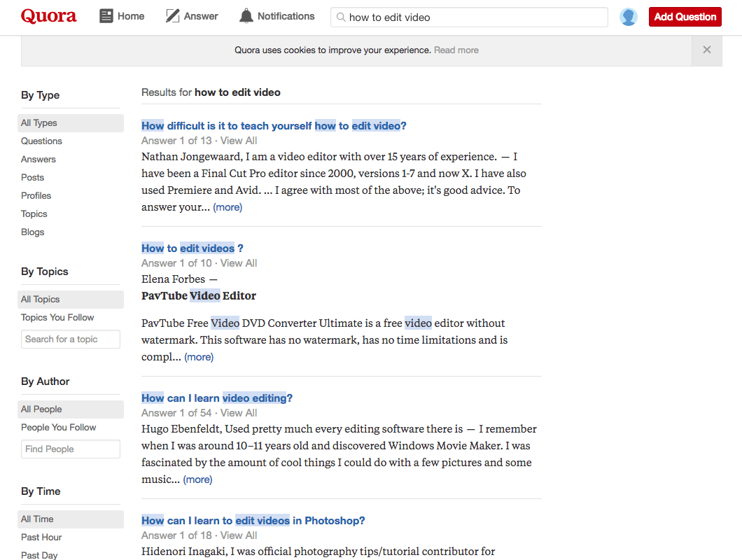Screen dimensions: 742x560
Task: Click the search magnifier icon
Action: pos(341,17)
